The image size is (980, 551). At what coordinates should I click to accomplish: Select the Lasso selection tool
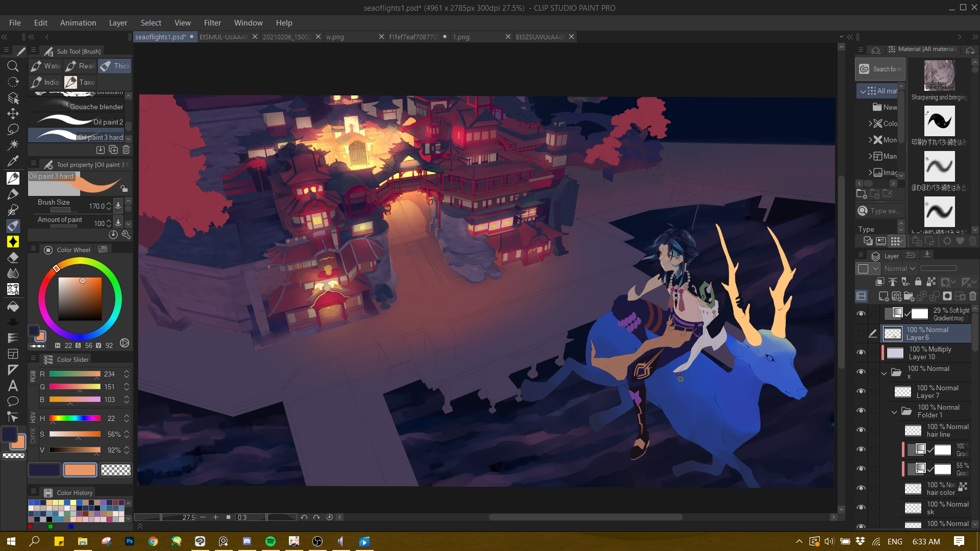tap(13, 129)
